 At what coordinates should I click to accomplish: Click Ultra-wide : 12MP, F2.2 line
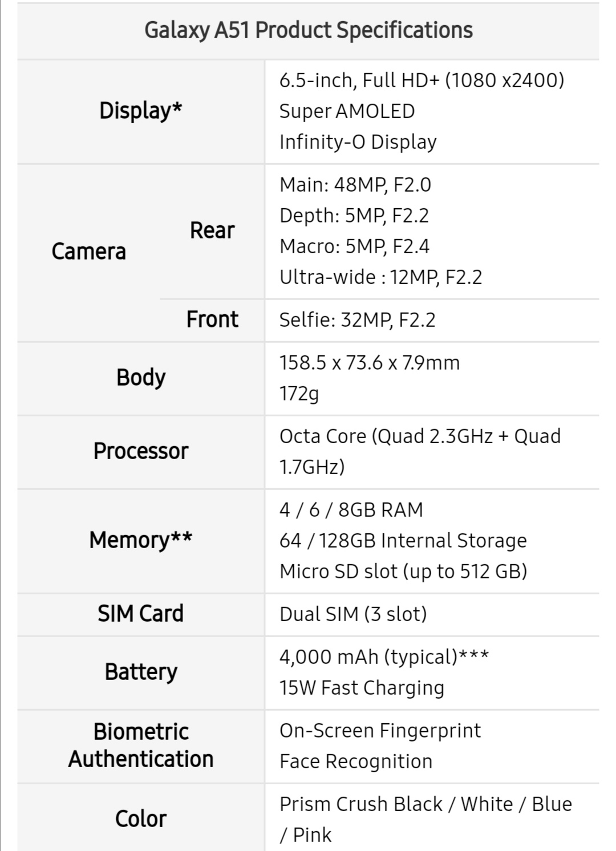381,277
